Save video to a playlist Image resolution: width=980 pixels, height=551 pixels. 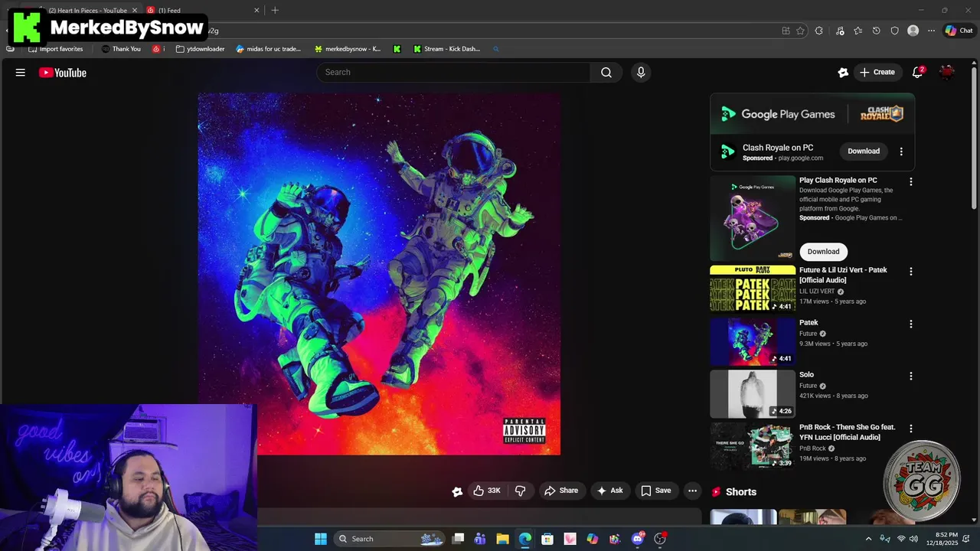[x=656, y=491]
